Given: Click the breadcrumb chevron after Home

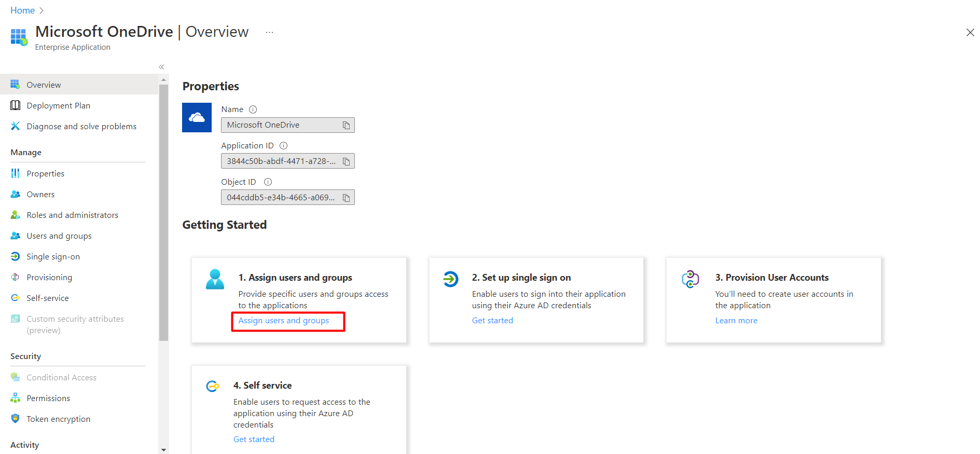Looking at the screenshot, I should [42, 10].
